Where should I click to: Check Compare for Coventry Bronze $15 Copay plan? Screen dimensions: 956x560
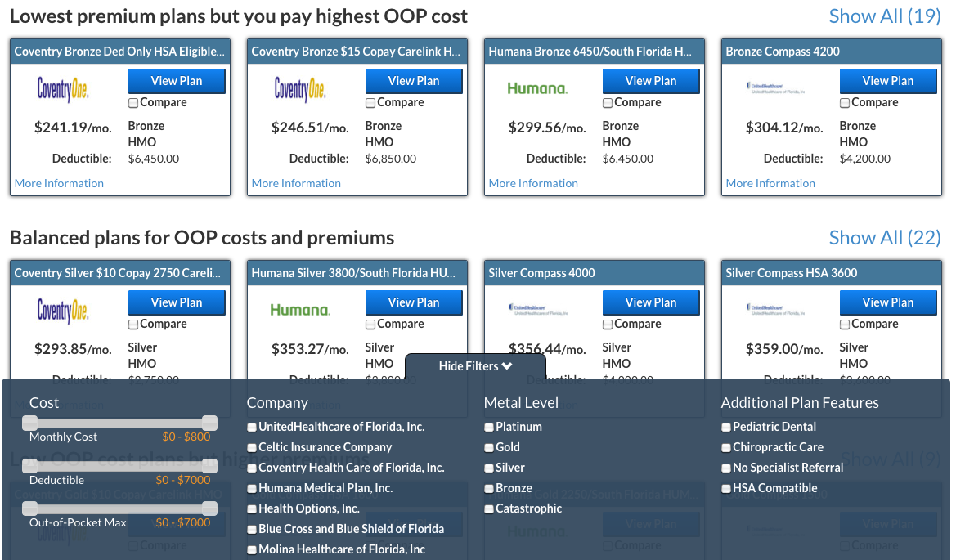tap(370, 103)
